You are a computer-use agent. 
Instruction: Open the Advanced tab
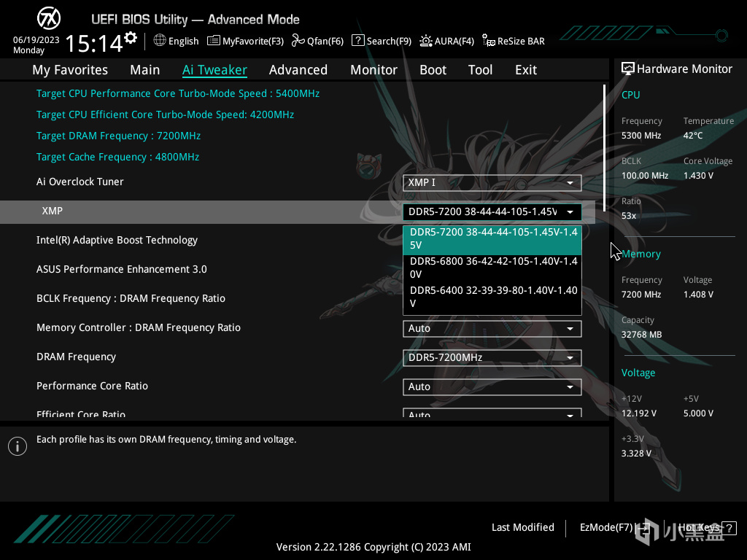(298, 70)
